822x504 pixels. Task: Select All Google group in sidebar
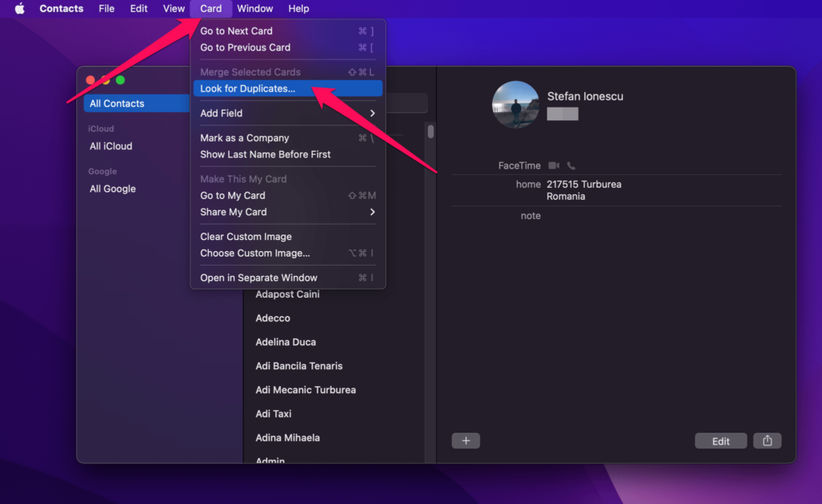pyautogui.click(x=113, y=189)
